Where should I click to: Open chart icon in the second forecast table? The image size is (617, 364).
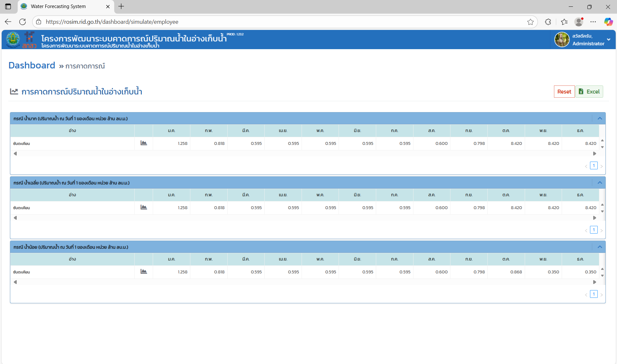click(x=144, y=208)
